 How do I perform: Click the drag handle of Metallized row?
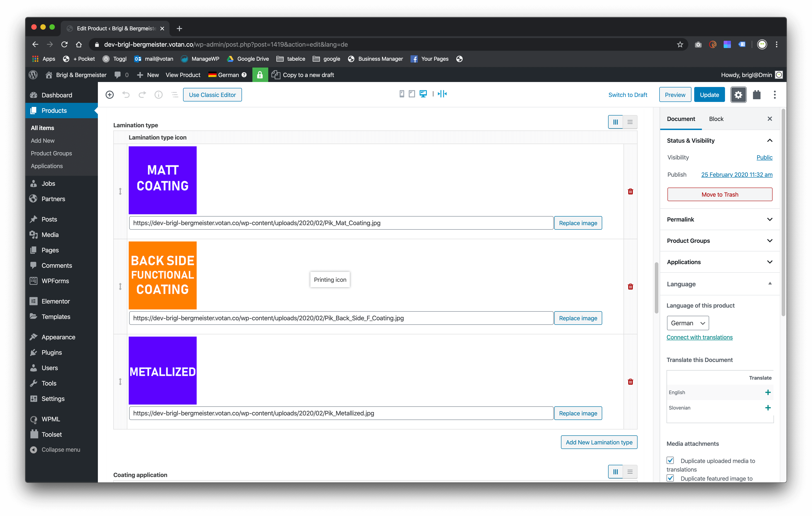coord(120,381)
